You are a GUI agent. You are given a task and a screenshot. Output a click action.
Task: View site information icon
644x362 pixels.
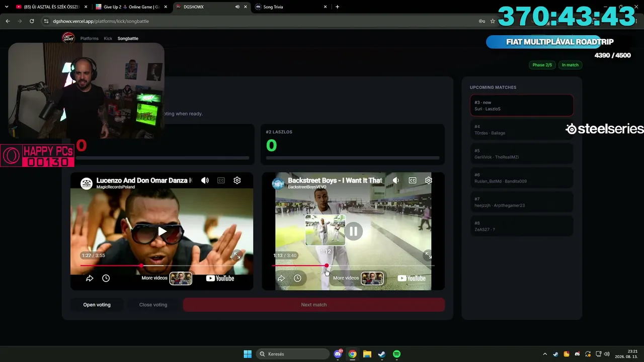pos(46,21)
